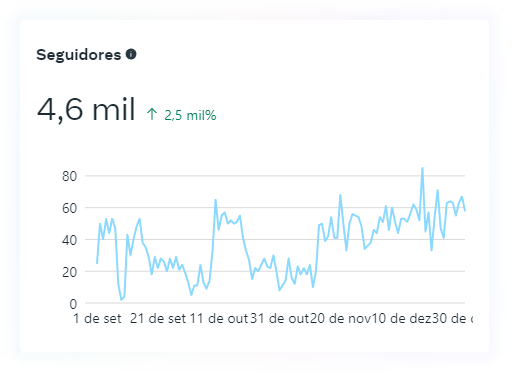Click the 1 de set axis label
The image size is (529, 392).
[x=97, y=318]
